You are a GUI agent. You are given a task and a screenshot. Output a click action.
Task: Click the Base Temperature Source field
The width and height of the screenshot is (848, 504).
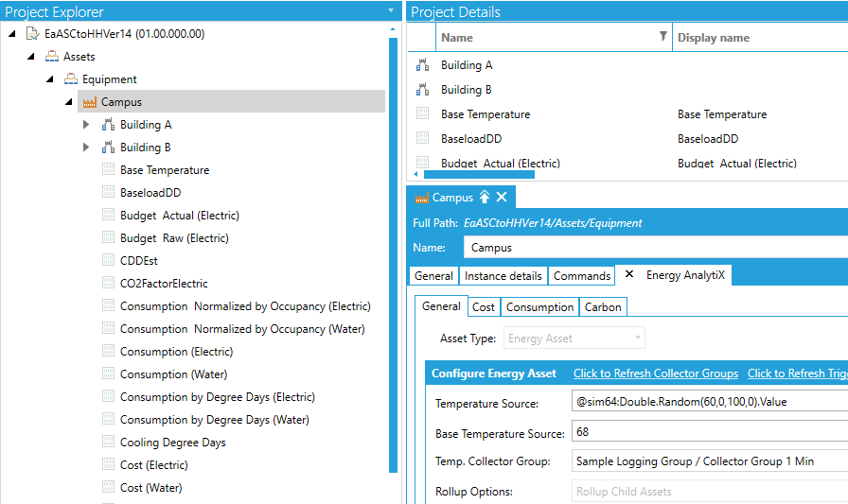tap(710, 433)
